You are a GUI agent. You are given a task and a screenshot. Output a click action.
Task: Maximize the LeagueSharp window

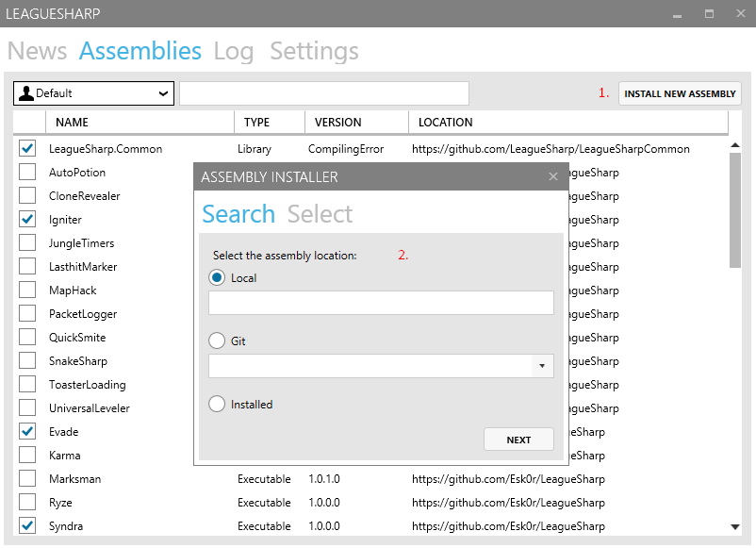coord(709,14)
